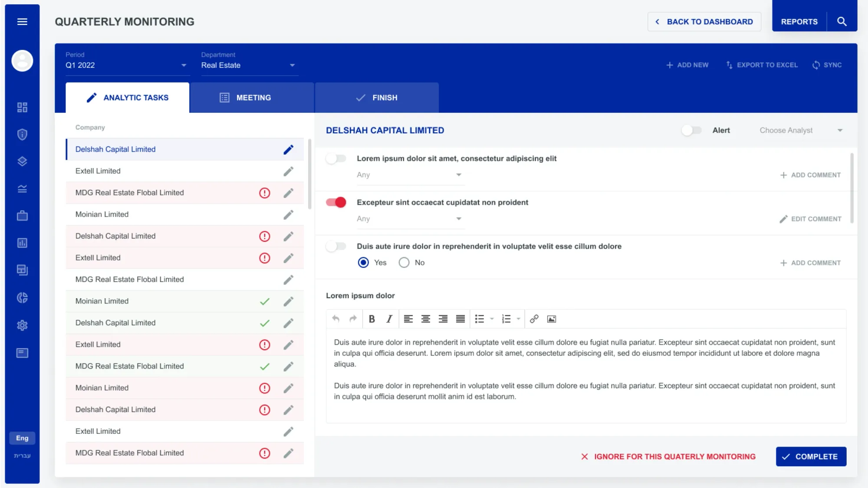Open the bar chart sidebar icon
This screenshot has width=868, height=488.
tap(22, 243)
